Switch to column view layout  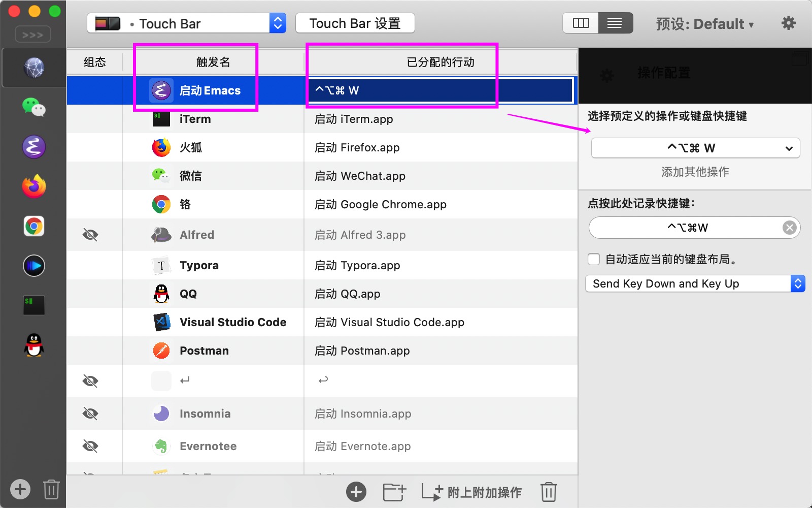coord(581,23)
